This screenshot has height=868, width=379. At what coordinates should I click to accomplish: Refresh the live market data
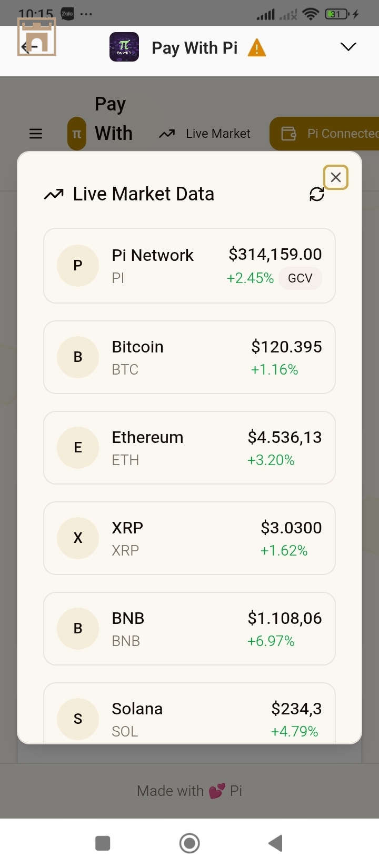click(x=317, y=195)
